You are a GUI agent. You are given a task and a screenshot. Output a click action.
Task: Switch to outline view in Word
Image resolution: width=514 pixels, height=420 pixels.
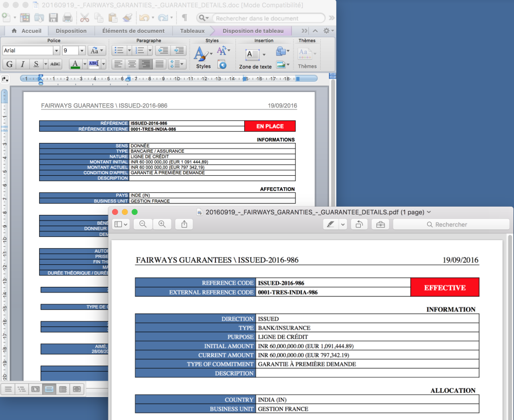click(22, 389)
